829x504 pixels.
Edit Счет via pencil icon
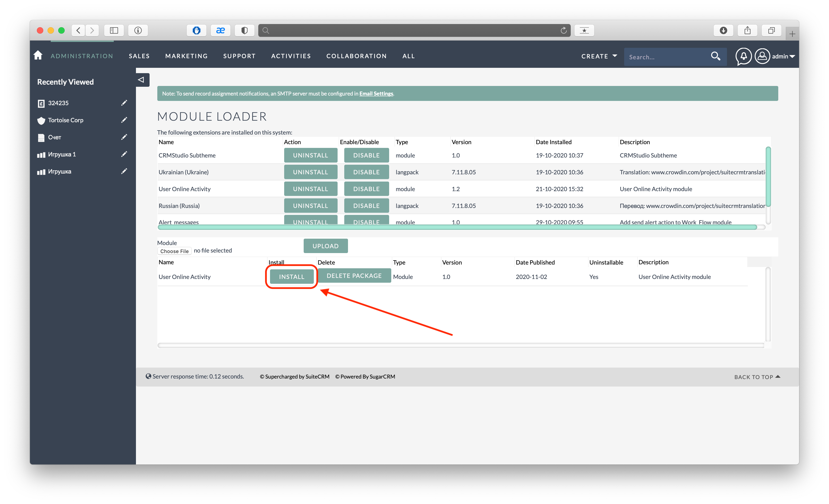[124, 137]
